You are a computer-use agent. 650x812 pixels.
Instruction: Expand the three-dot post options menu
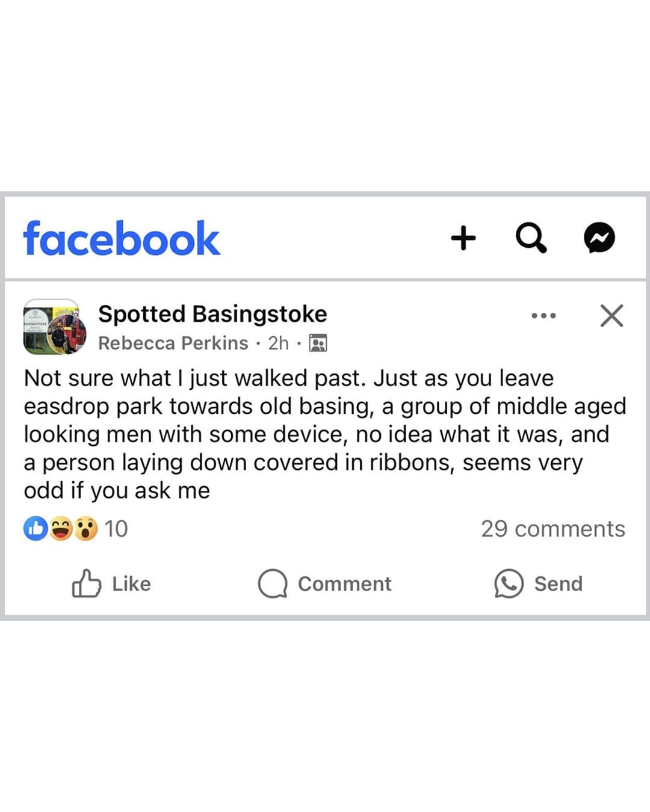tap(543, 315)
